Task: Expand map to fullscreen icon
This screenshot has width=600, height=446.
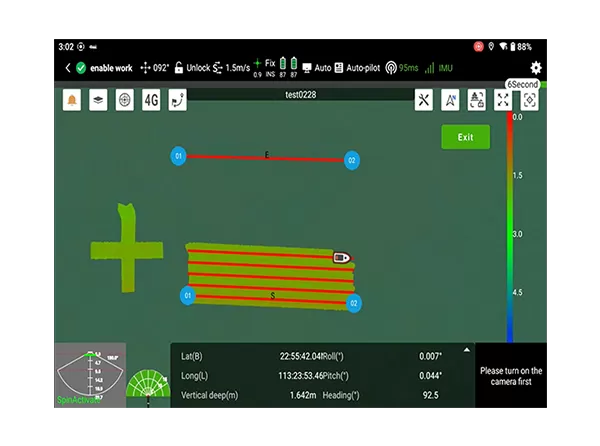Action: [x=503, y=100]
